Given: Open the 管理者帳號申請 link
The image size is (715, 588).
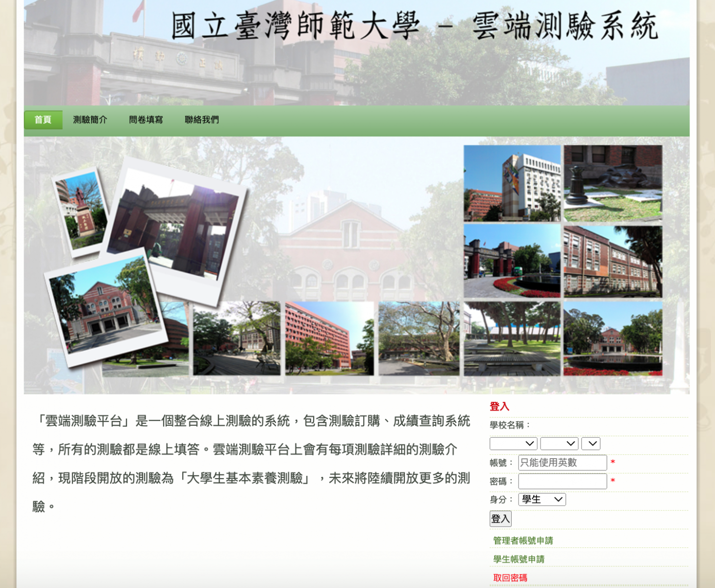Looking at the screenshot, I should click(523, 540).
